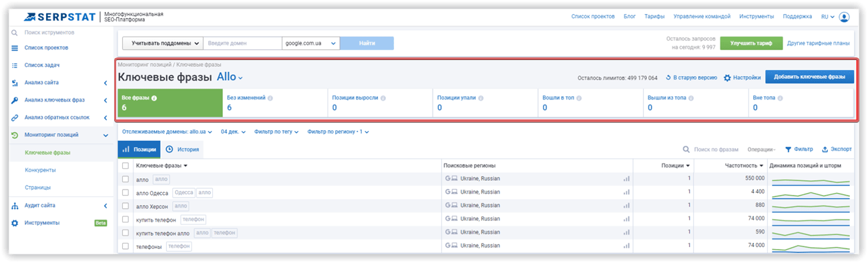Click the task list sidebar icon
Image resolution: width=868 pixels, height=263 pixels.
(x=15, y=65)
